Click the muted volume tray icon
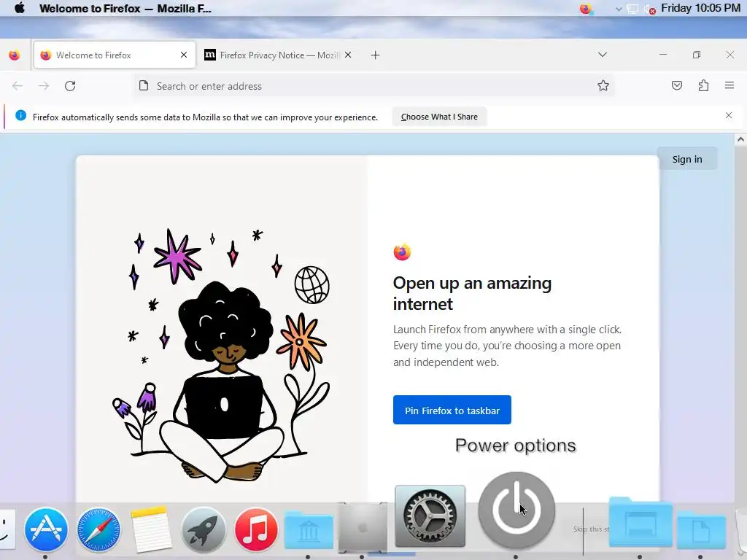The height and width of the screenshot is (560, 747). (649, 9)
